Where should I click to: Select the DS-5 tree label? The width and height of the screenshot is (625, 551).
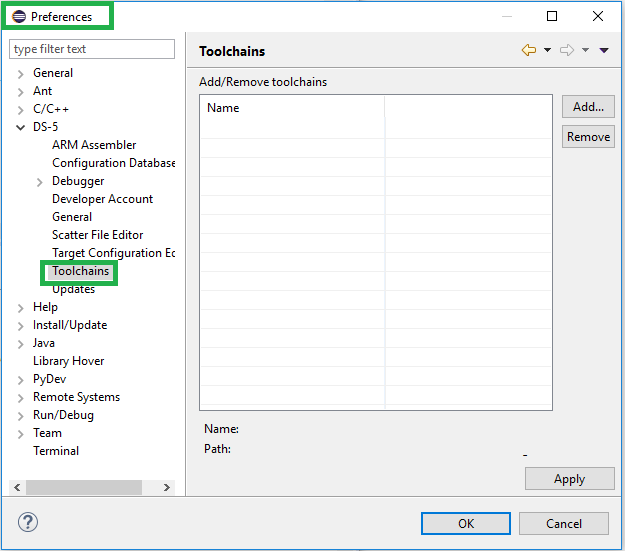[45, 127]
